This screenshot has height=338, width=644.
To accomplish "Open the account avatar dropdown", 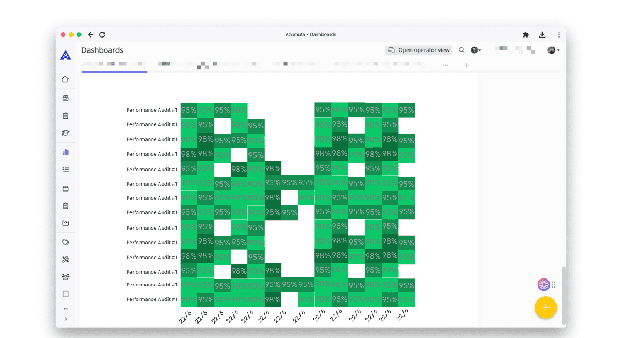I will click(x=552, y=49).
